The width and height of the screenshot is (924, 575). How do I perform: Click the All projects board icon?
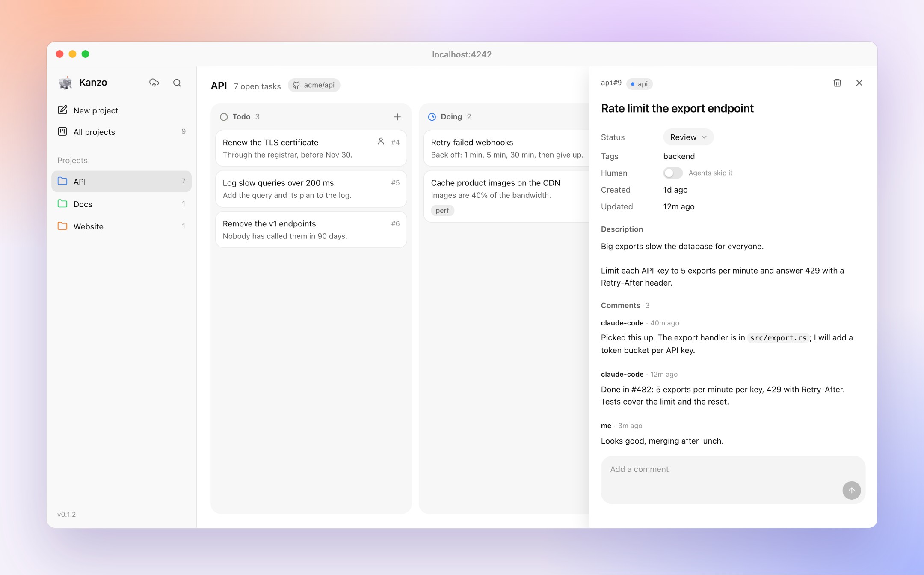pos(62,131)
